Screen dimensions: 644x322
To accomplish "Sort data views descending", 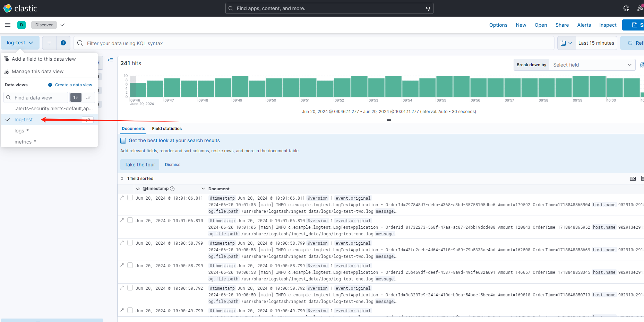I will [88, 97].
